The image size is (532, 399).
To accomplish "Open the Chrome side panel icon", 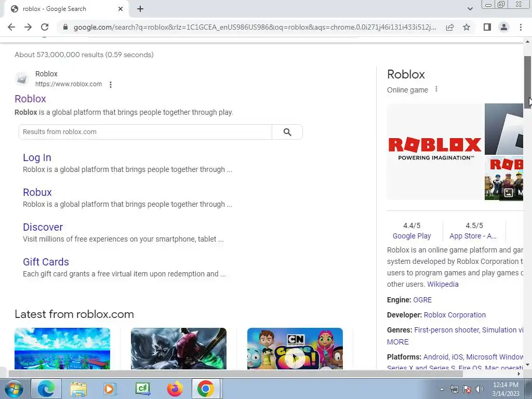I will click(x=487, y=27).
